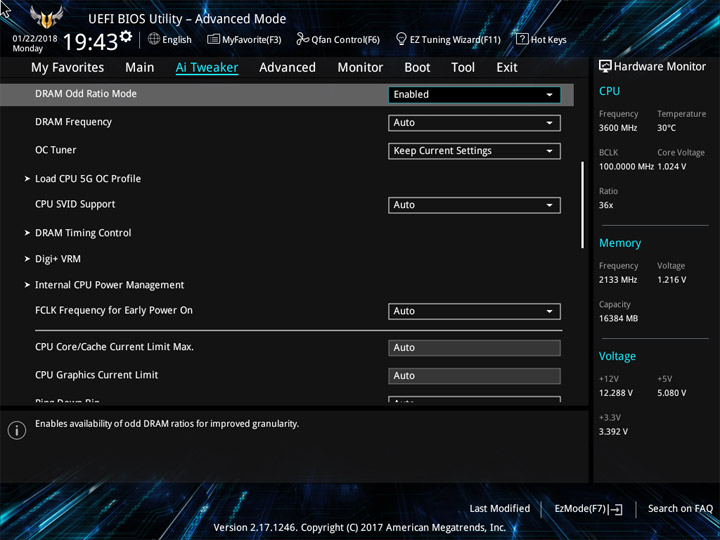Image resolution: width=720 pixels, height=540 pixels.
Task: Open the clock settings gear icon
Action: tap(125, 36)
